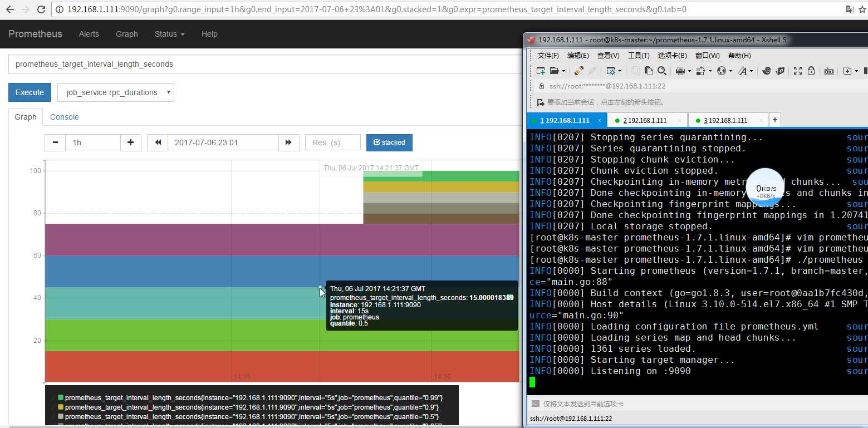Open the Help link in Prometheus navbar
This screenshot has width=868, height=428.
(x=209, y=34)
